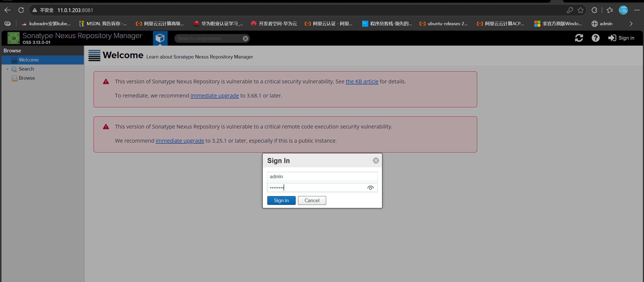Click the tab actions icon left of the bookmarks
The image size is (644, 282).
point(8,24)
